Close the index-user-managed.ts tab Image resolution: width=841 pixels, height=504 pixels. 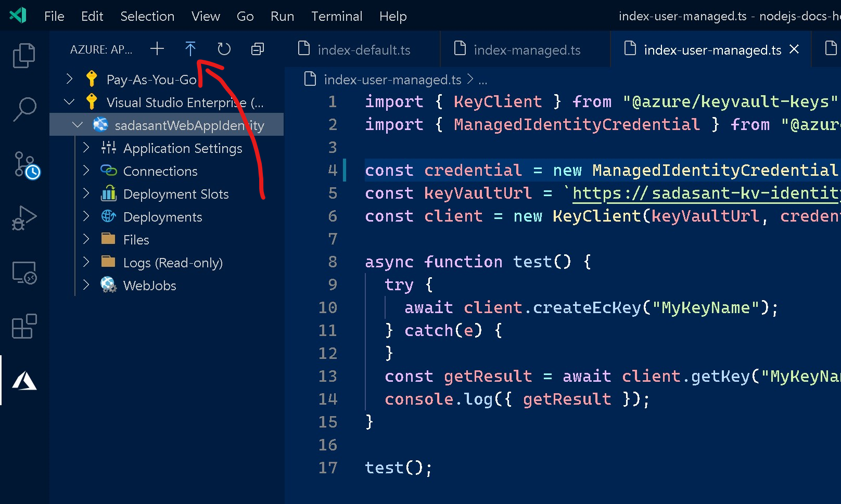pyautogui.click(x=794, y=49)
